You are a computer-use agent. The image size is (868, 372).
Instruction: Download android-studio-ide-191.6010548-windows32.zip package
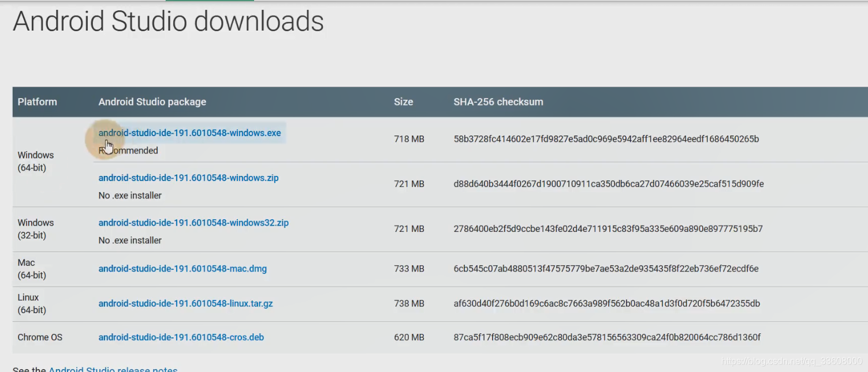pyautogui.click(x=193, y=223)
